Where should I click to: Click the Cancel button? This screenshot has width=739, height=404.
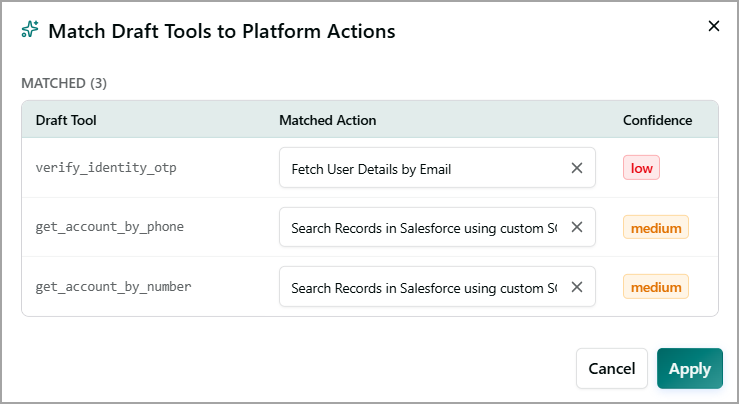click(x=612, y=369)
